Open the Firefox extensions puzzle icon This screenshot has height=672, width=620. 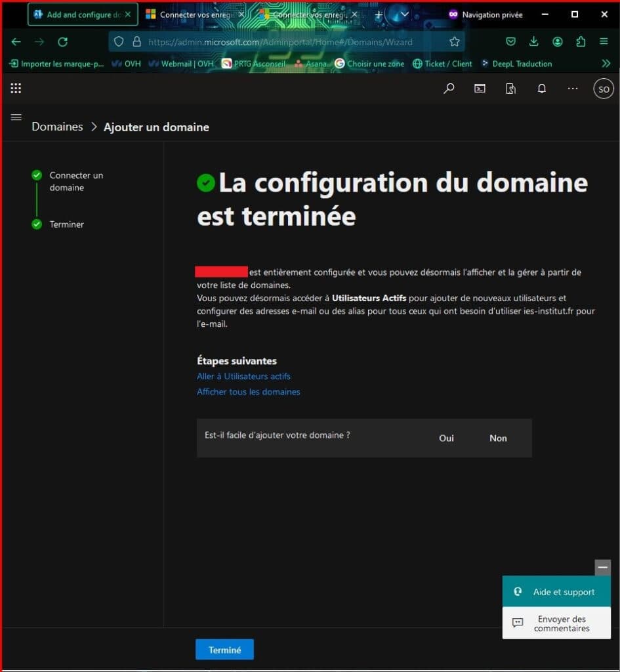[581, 42]
